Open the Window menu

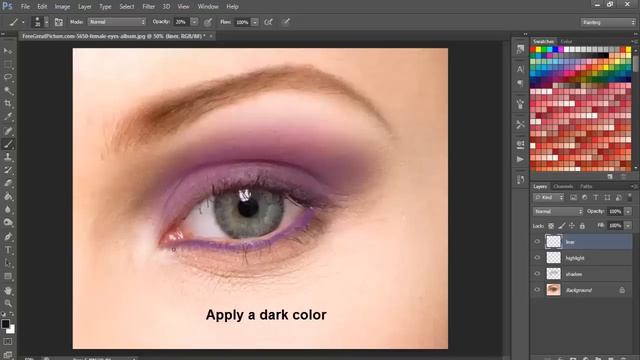208,7
